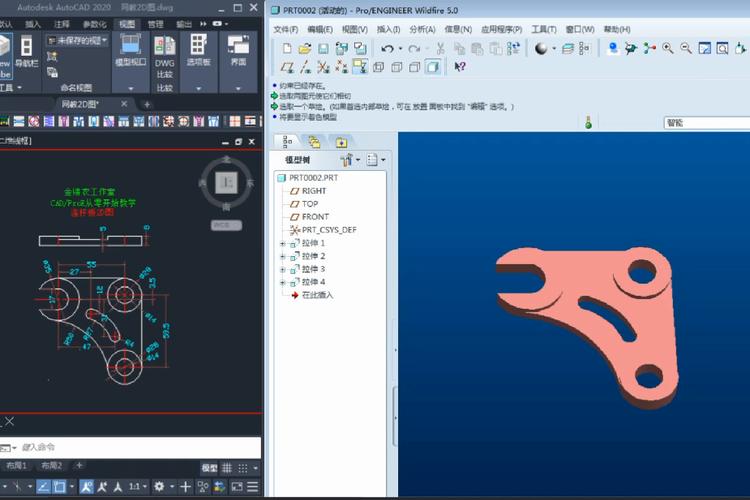Click 界面 button in AutoCAD ribbon

(x=238, y=50)
